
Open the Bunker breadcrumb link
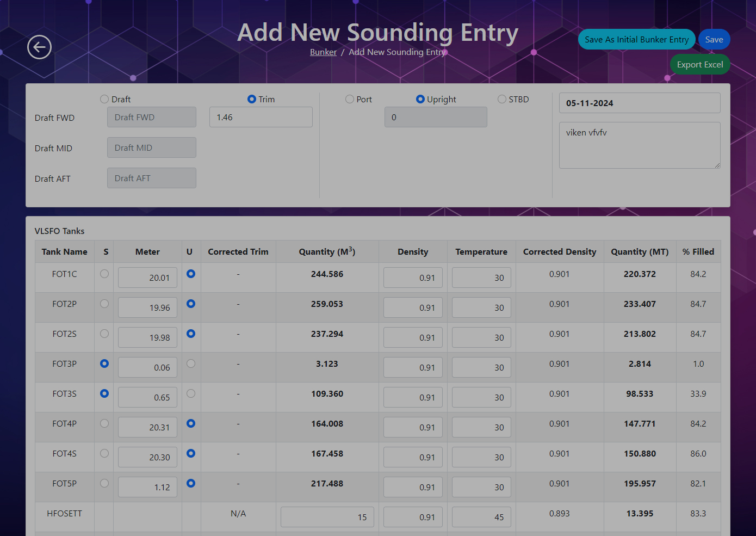coord(323,52)
